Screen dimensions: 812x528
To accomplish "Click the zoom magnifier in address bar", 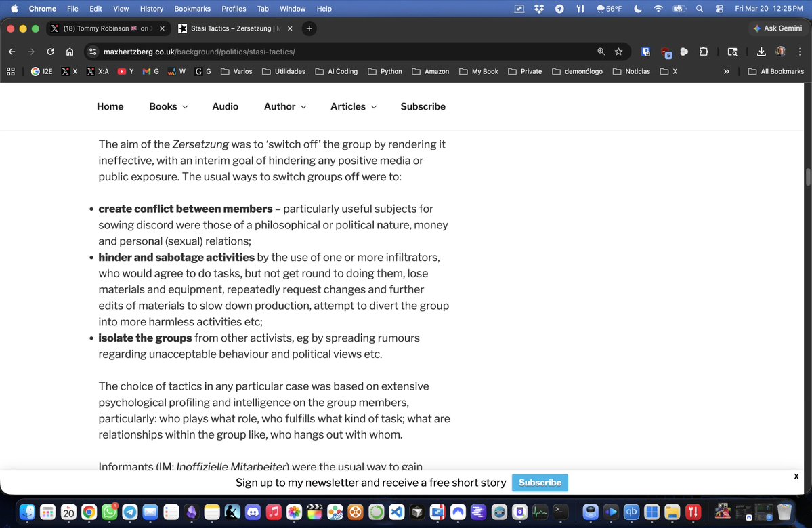I will (x=601, y=52).
